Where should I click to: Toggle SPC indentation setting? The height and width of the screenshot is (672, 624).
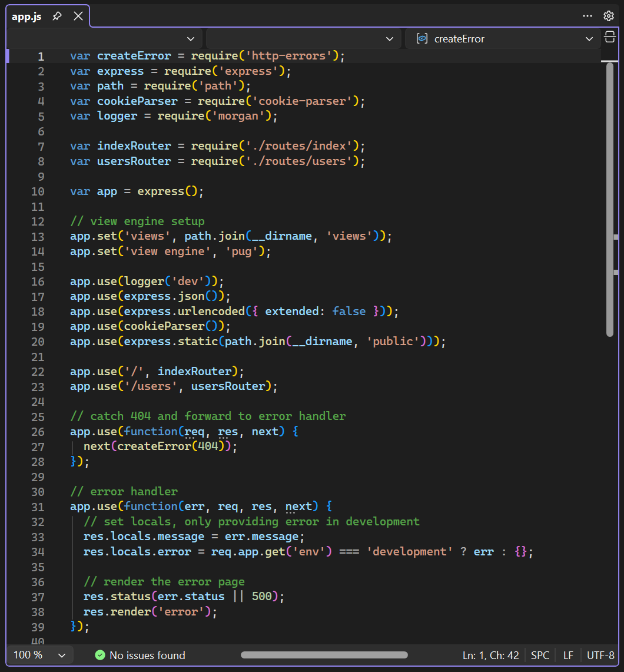540,656
